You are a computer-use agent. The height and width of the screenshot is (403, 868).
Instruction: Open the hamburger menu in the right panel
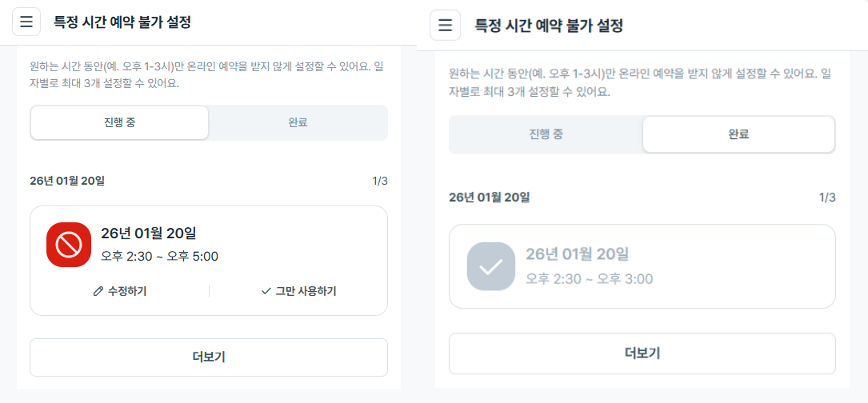click(446, 25)
